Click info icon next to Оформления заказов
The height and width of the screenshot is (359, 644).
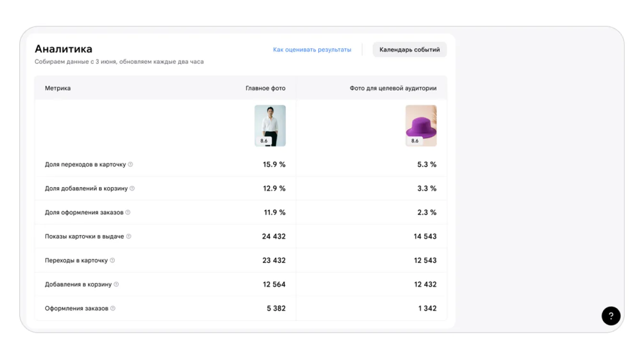tap(113, 308)
